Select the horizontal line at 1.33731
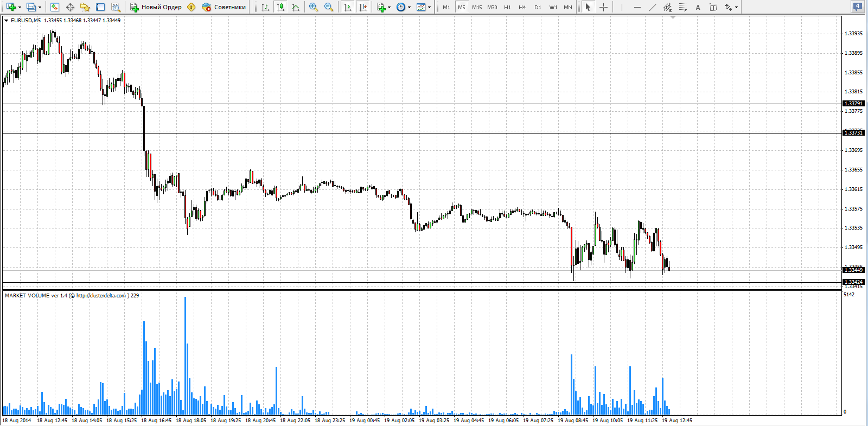 pyautogui.click(x=422, y=133)
